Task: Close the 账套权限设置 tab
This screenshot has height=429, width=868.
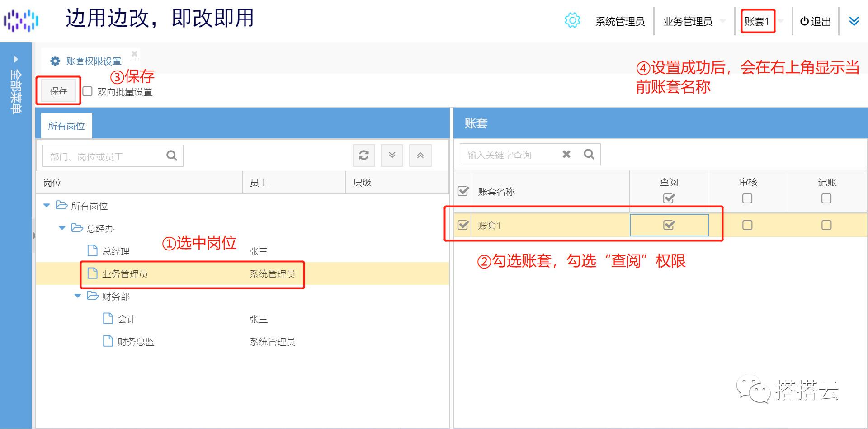Action: pos(134,54)
